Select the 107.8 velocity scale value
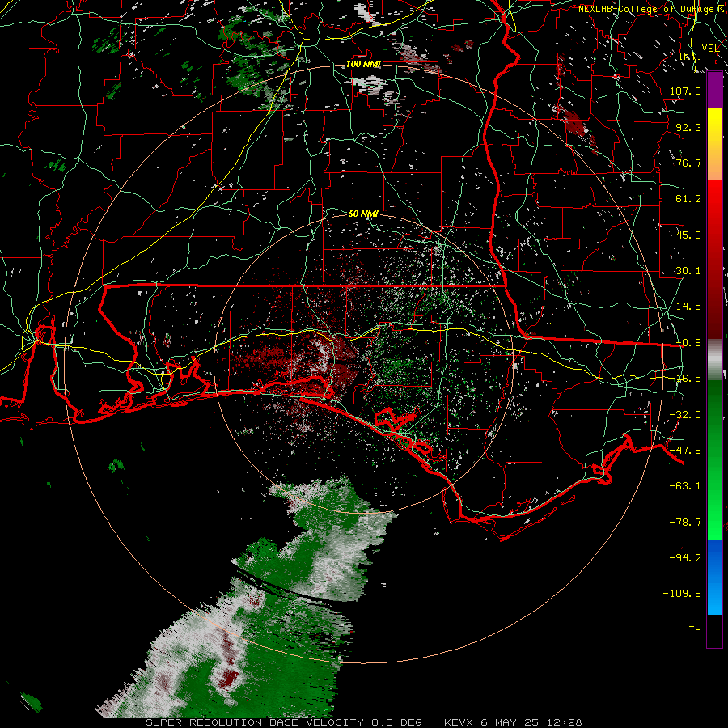728x728 pixels. coord(685,91)
